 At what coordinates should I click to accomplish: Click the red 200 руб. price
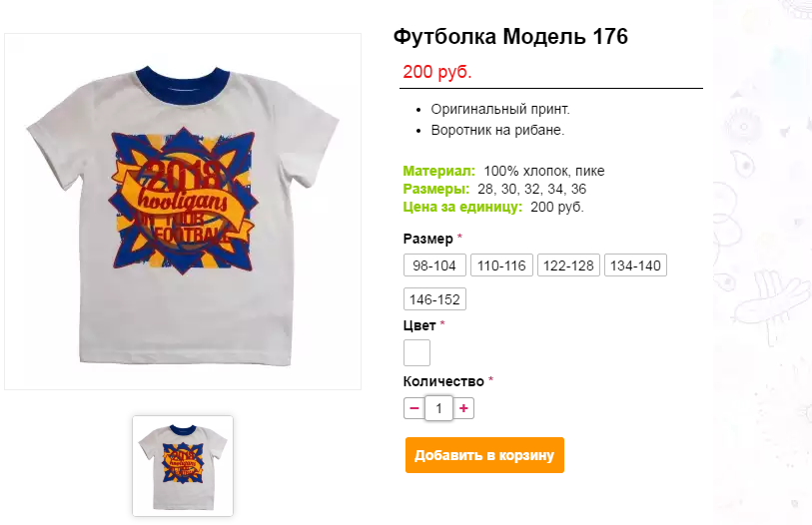click(x=437, y=72)
